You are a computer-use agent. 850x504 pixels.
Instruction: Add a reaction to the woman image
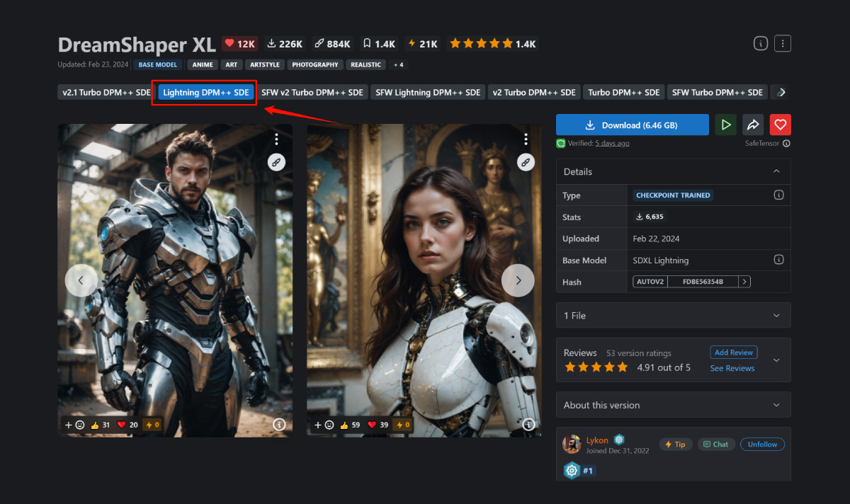(x=324, y=425)
